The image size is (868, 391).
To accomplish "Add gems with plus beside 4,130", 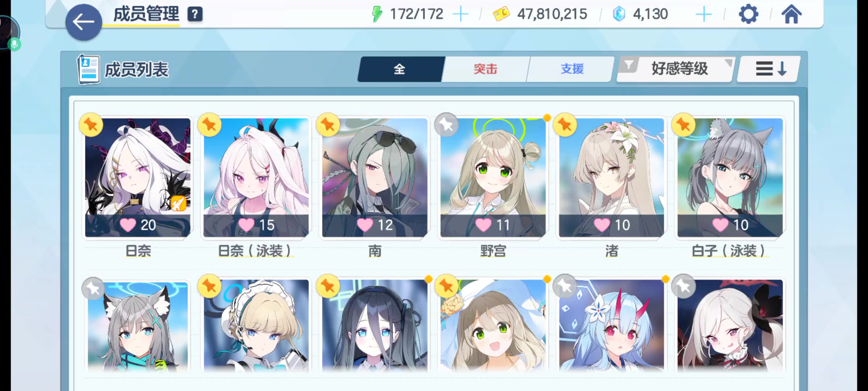I will pyautogui.click(x=704, y=14).
